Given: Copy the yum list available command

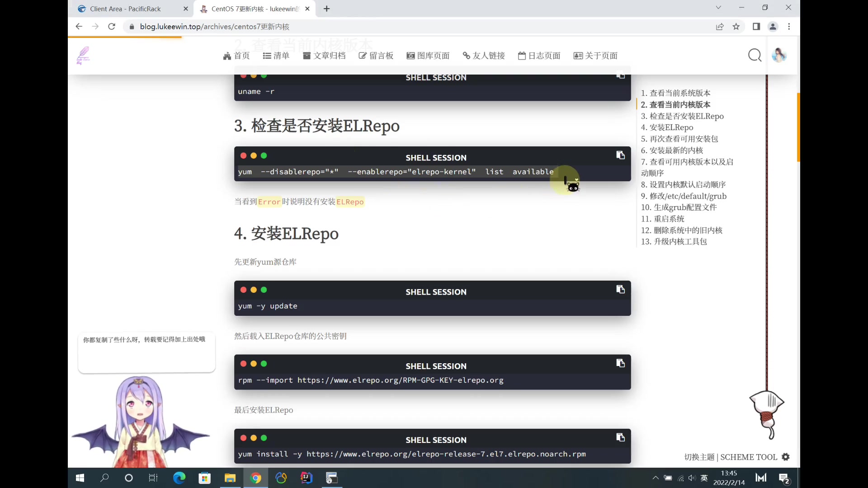Looking at the screenshot, I should (x=620, y=155).
